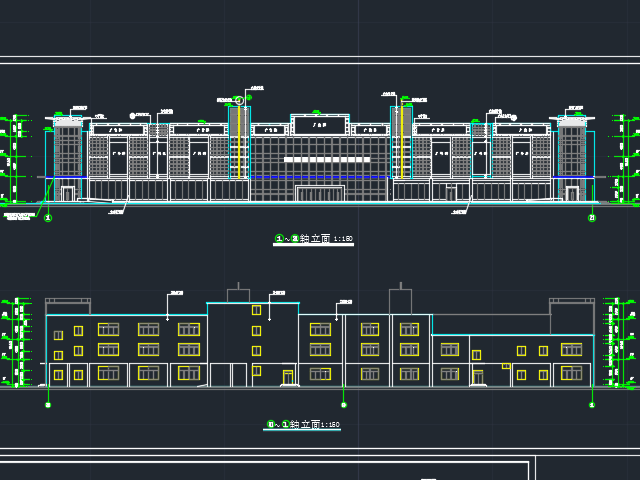
Task: Select the lower elevation title text 轴立面 1:150
Action: (305, 425)
